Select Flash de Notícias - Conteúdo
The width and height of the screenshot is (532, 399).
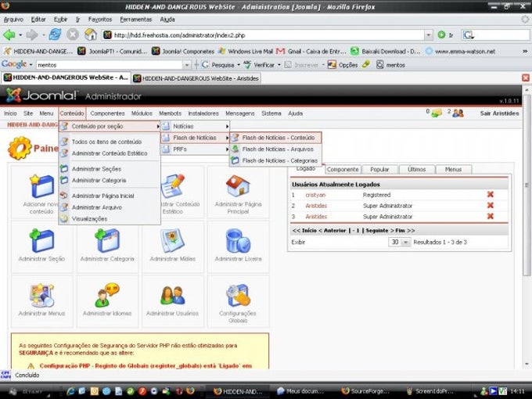click(275, 138)
